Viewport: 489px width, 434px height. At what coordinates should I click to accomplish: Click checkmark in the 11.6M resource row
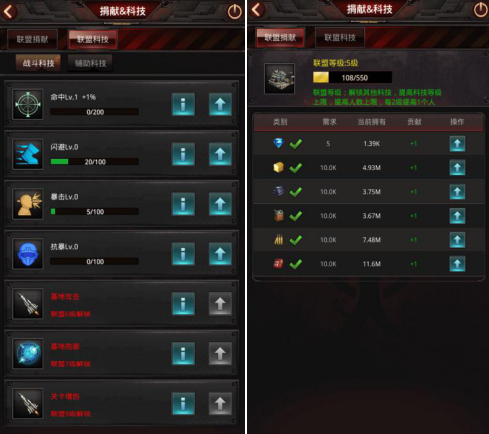pos(296,264)
